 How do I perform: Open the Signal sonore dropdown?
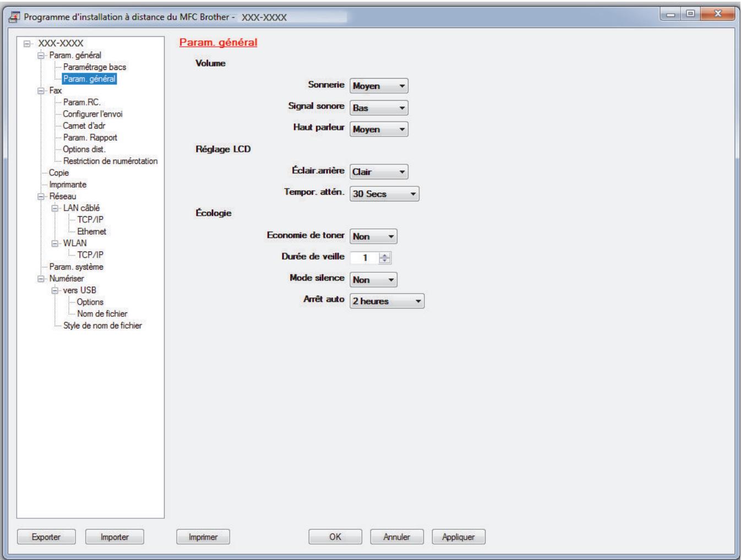click(x=379, y=108)
